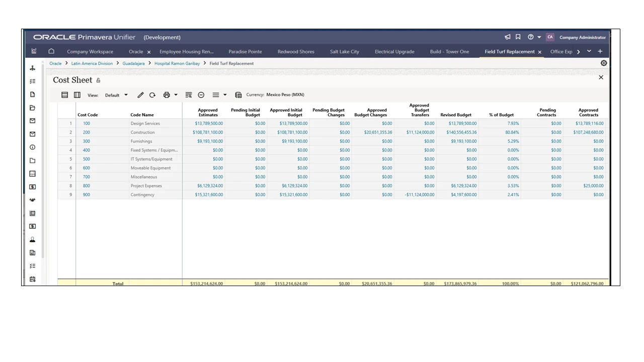
Task: Switch to Company Workspace tab
Action: pyautogui.click(x=90, y=52)
